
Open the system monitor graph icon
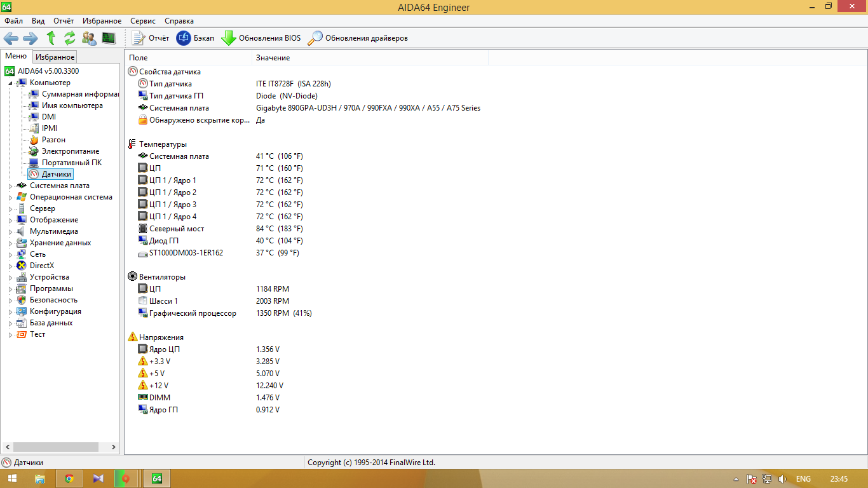(109, 38)
